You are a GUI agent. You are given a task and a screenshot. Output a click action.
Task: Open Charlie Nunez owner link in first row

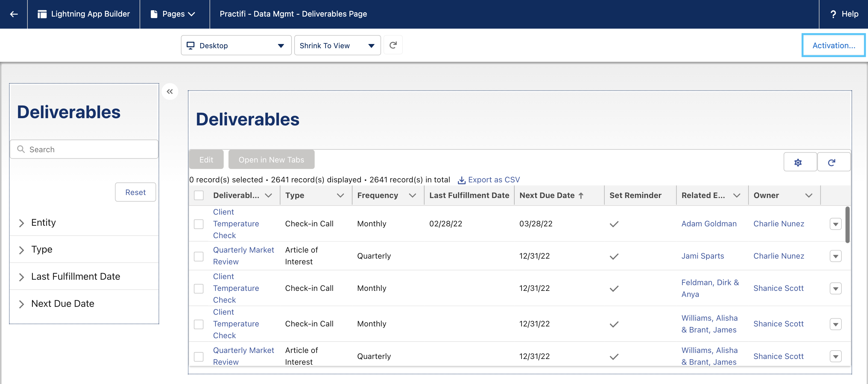(779, 224)
